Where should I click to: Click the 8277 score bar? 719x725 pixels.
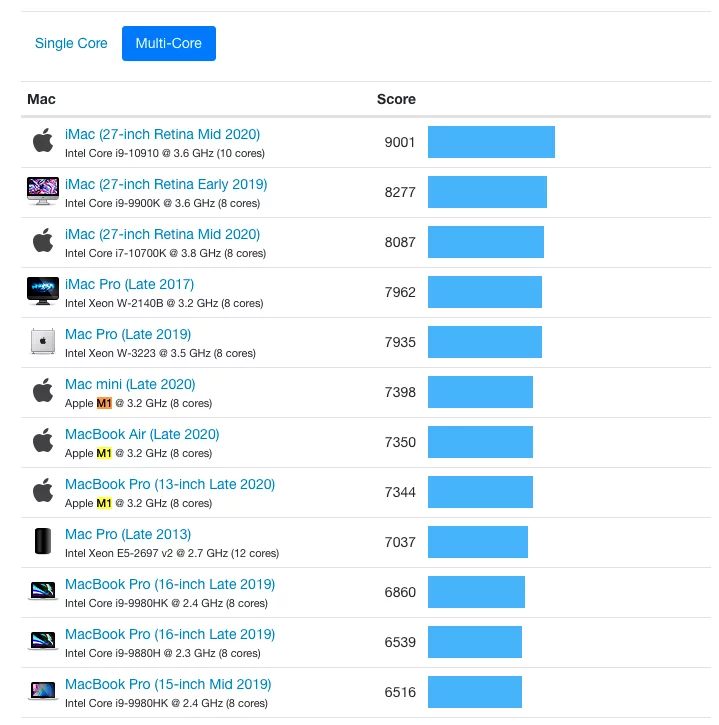(x=487, y=192)
